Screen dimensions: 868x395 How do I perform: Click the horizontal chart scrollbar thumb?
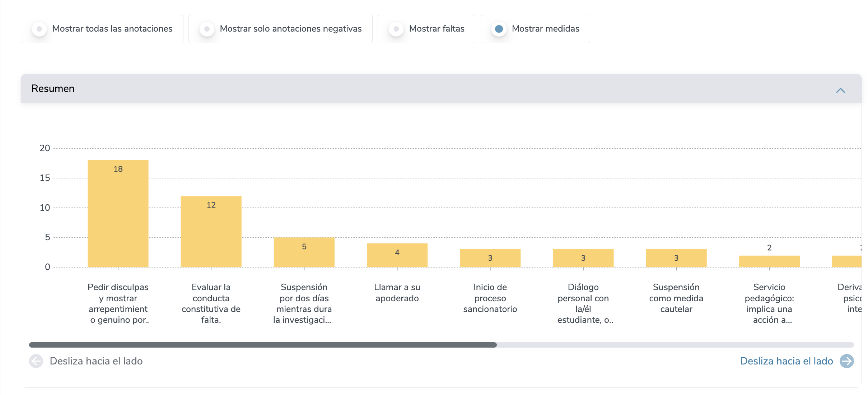(263, 345)
